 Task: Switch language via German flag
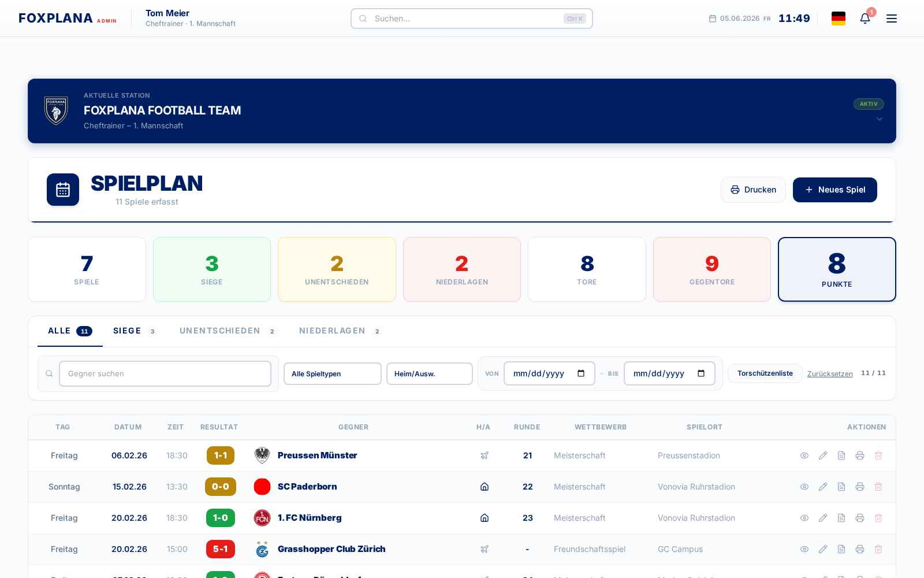tap(839, 18)
